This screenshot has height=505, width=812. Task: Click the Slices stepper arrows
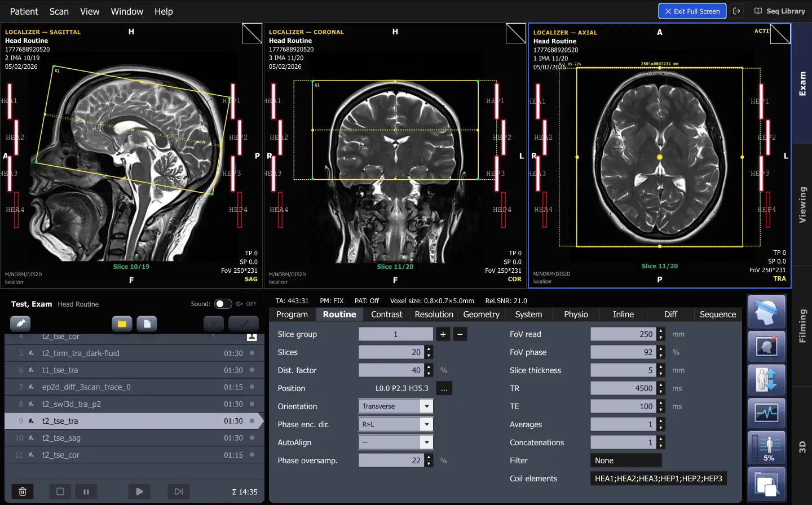click(429, 352)
